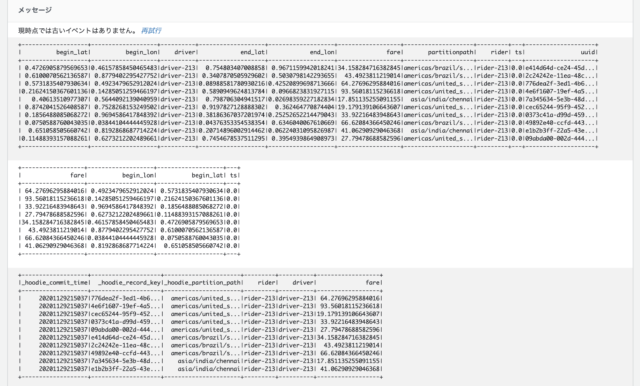640x386 pixels.
Task: Select uuid cell starting 4e6f1607-19ef
Action: coord(560,91)
